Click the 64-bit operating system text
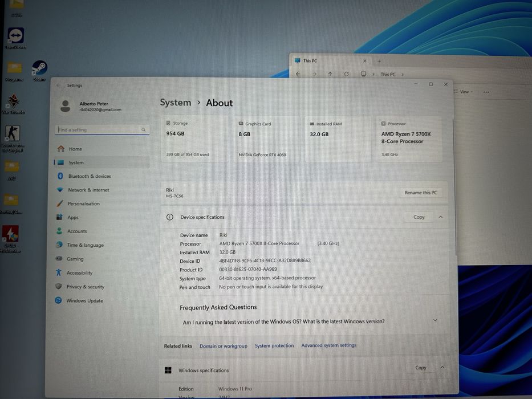 [x=267, y=278]
